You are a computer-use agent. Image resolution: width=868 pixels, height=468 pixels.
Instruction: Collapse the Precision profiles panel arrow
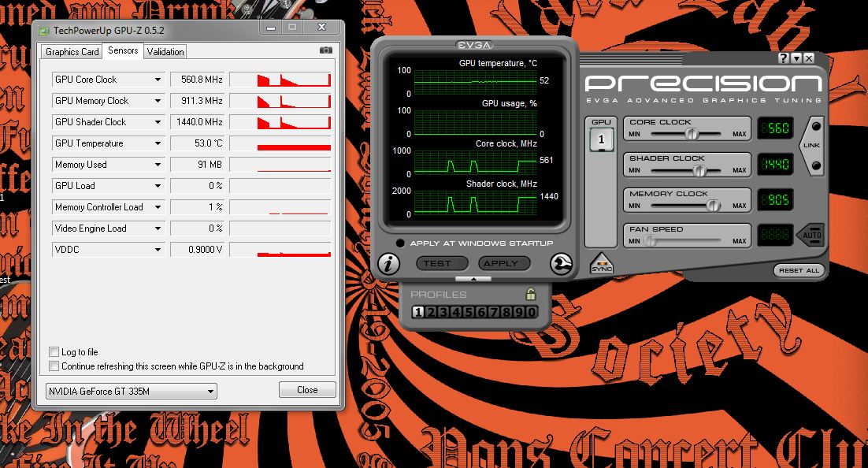(x=473, y=279)
